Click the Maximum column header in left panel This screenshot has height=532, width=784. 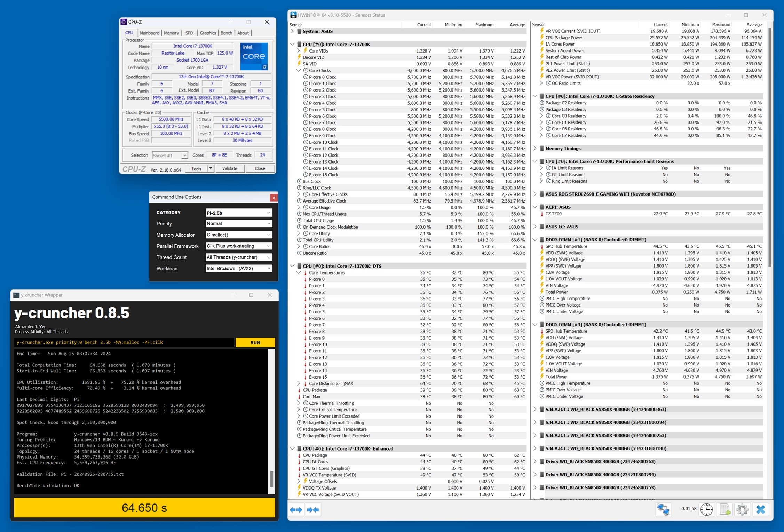point(484,25)
